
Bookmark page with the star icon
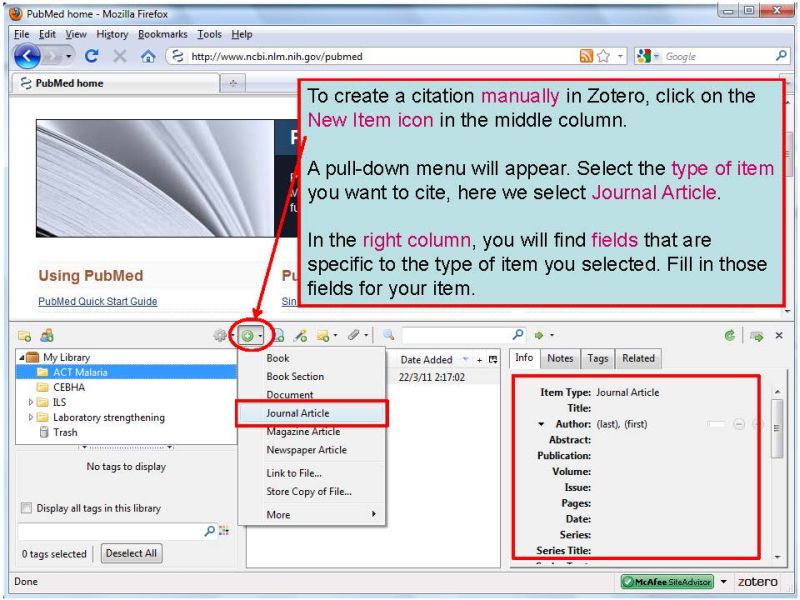pyautogui.click(x=604, y=57)
